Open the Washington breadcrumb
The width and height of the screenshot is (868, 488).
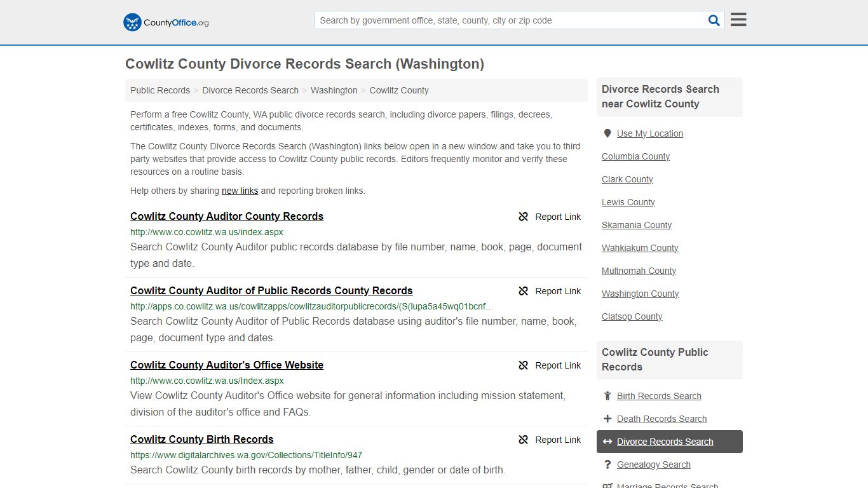(x=334, y=90)
